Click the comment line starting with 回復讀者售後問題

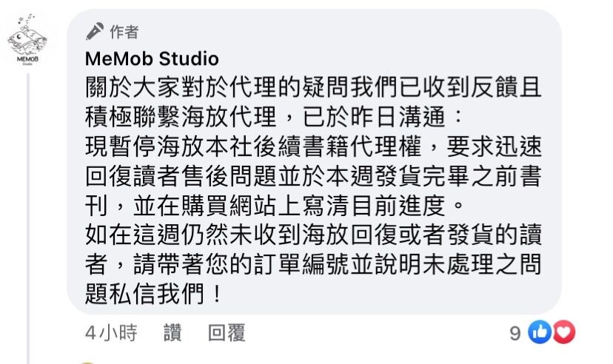tap(313, 176)
